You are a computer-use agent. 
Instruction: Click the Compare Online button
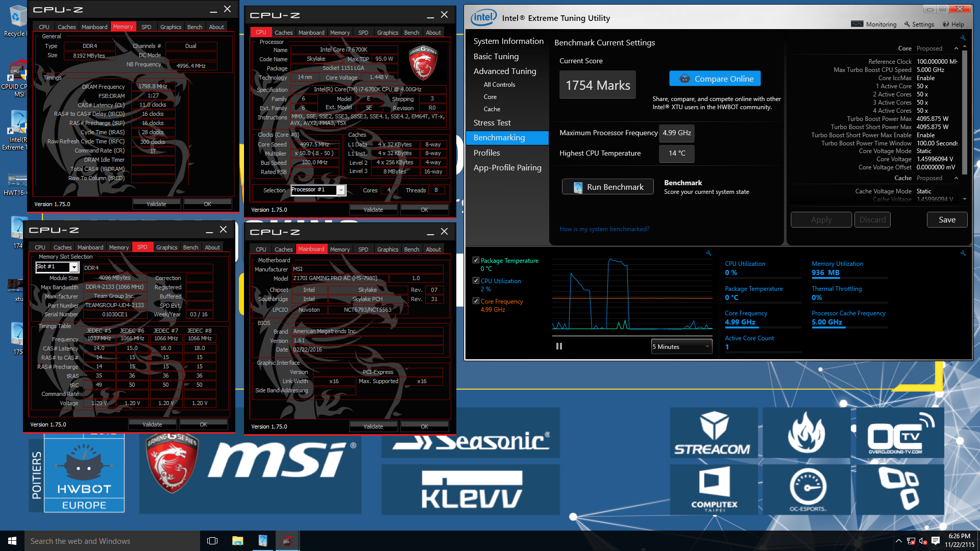[715, 79]
